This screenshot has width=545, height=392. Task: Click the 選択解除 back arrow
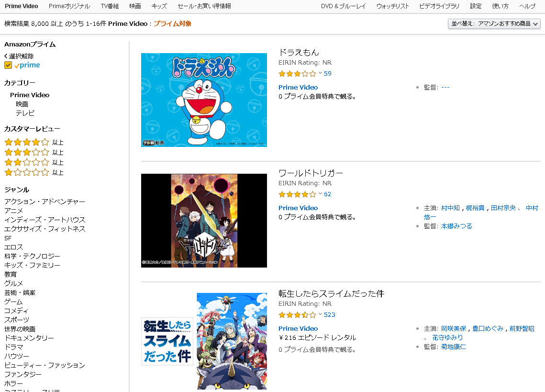[6, 56]
